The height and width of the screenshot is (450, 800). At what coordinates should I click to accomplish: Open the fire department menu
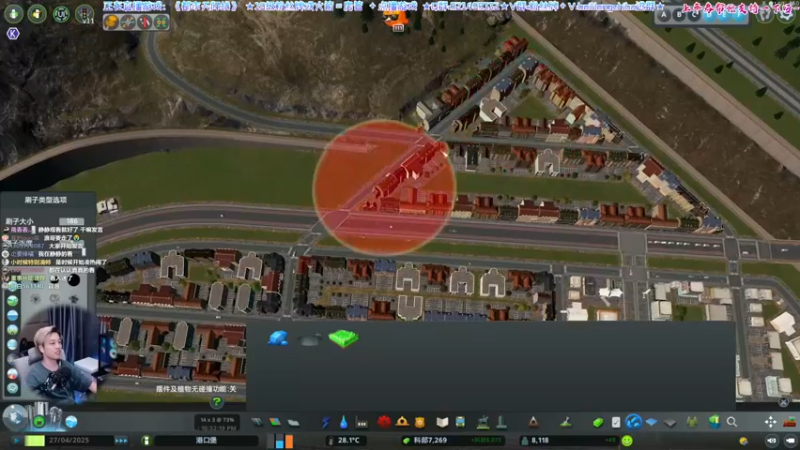point(402,421)
